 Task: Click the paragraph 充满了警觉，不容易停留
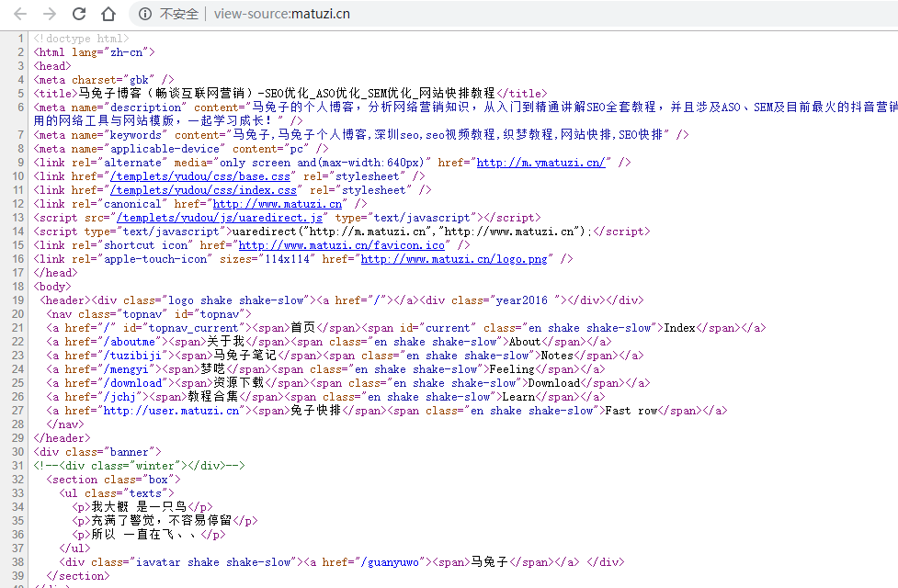pos(165,520)
